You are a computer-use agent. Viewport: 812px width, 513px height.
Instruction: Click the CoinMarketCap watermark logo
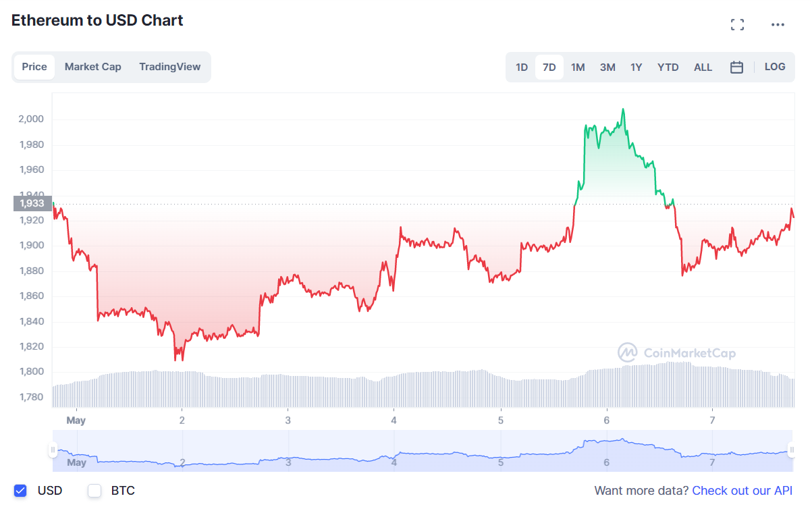(x=676, y=352)
